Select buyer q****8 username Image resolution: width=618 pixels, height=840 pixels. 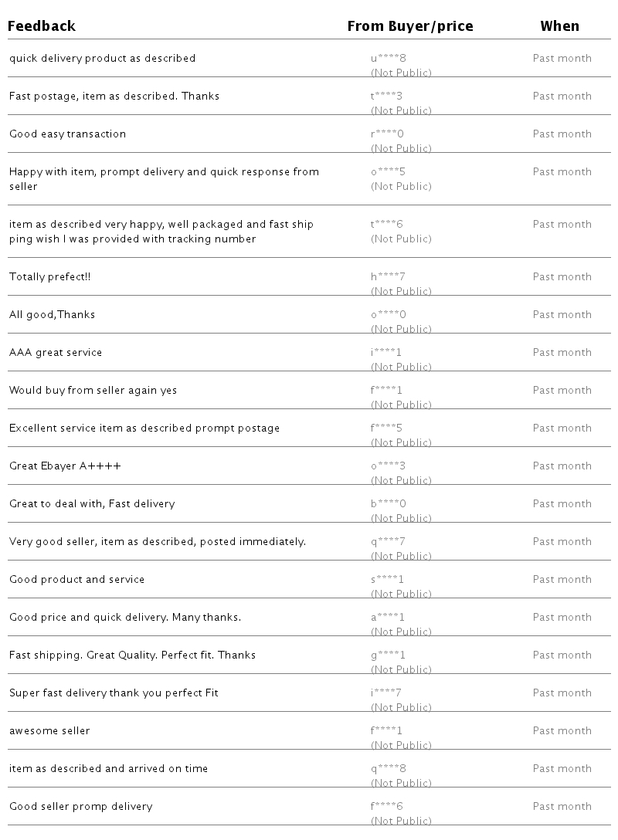pos(389,769)
